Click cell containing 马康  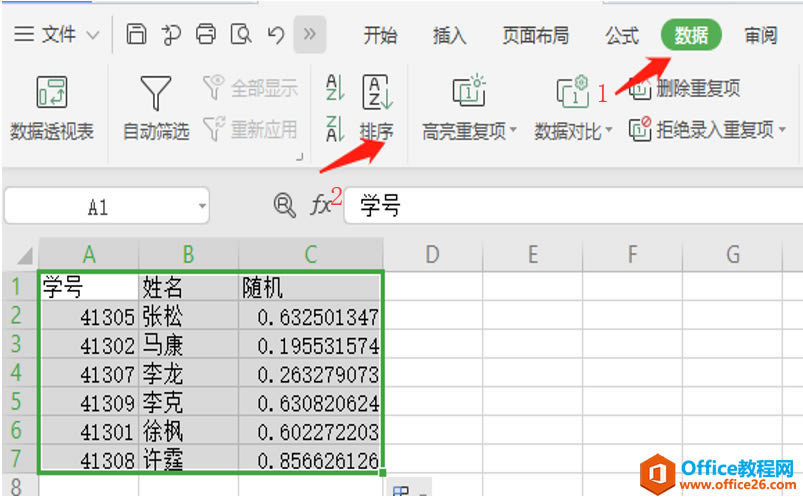pos(188,344)
